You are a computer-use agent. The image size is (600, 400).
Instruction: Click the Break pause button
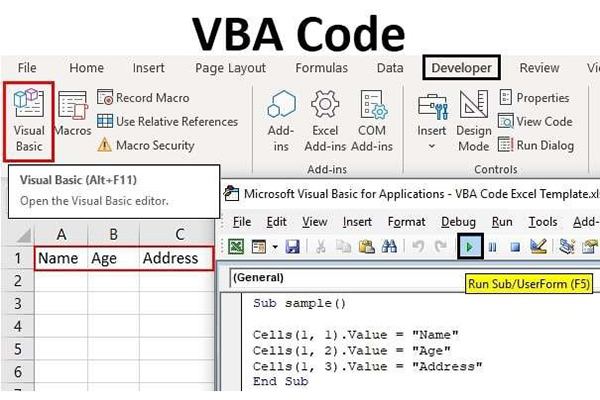coord(492,247)
